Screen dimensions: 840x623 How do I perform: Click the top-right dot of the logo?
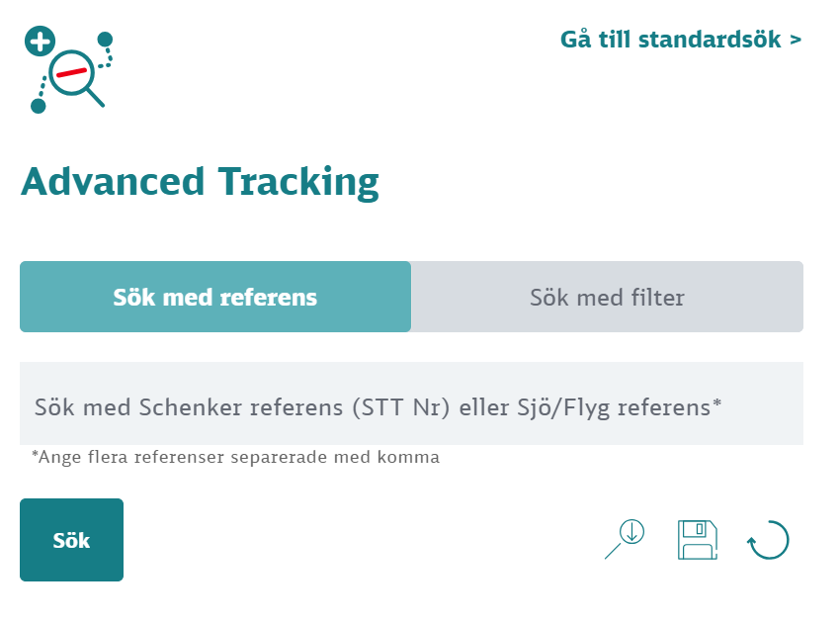click(105, 40)
